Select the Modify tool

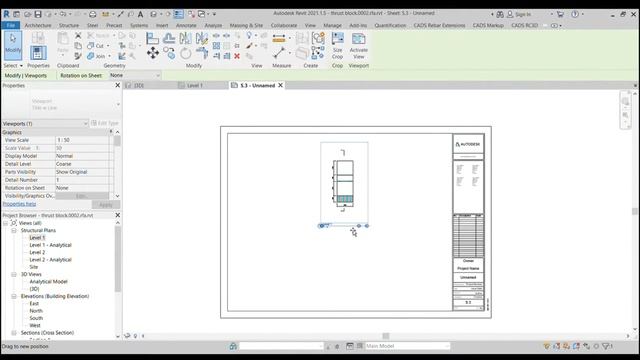[x=13, y=45]
